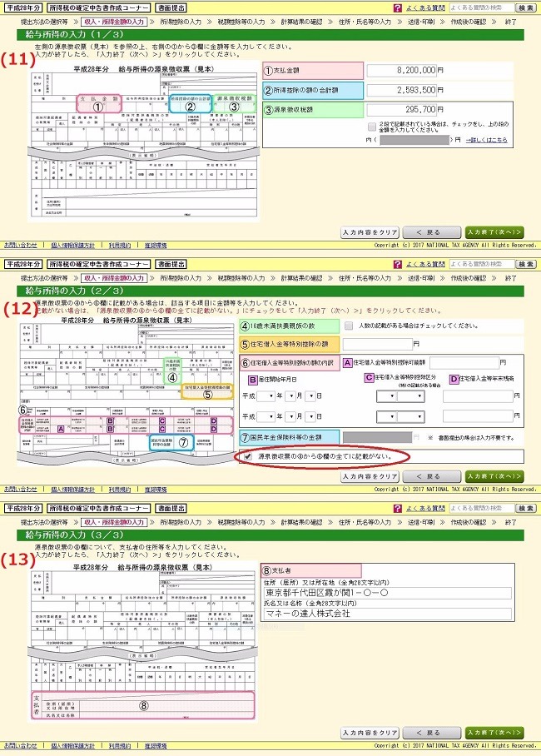This screenshot has height=756, width=541.
Task: Click 入力内容をクリア button on page 1/3
Action: 370,233
